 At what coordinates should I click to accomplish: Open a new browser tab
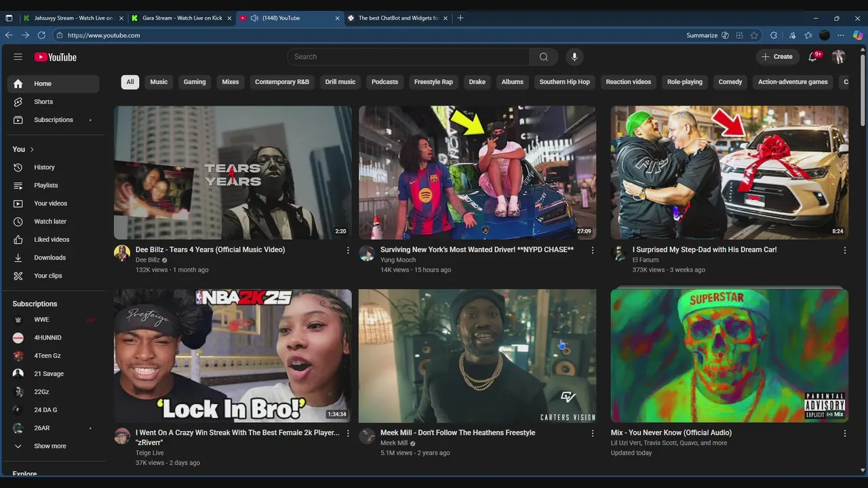(x=460, y=18)
